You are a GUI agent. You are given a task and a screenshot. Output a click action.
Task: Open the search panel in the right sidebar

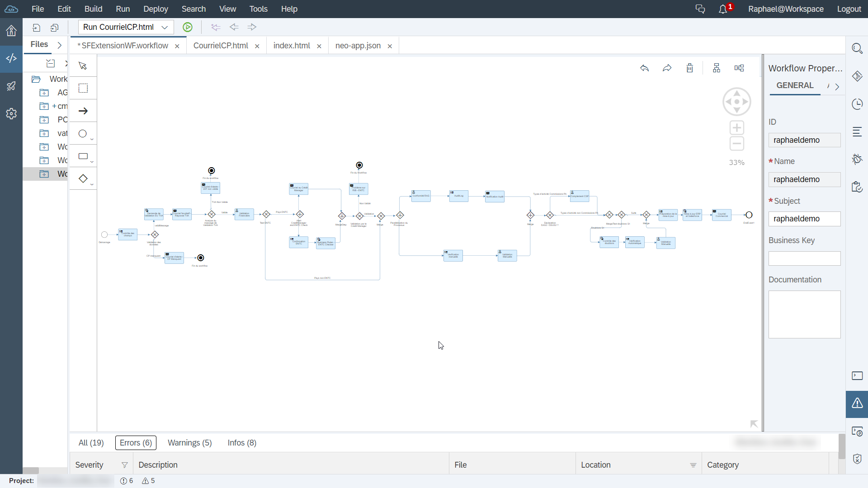click(857, 48)
